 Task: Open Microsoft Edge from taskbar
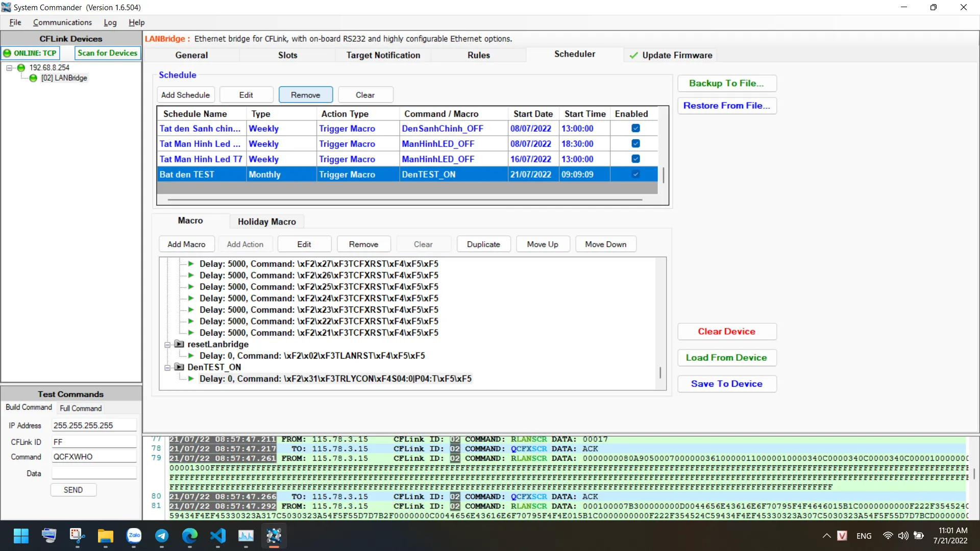pos(190,536)
